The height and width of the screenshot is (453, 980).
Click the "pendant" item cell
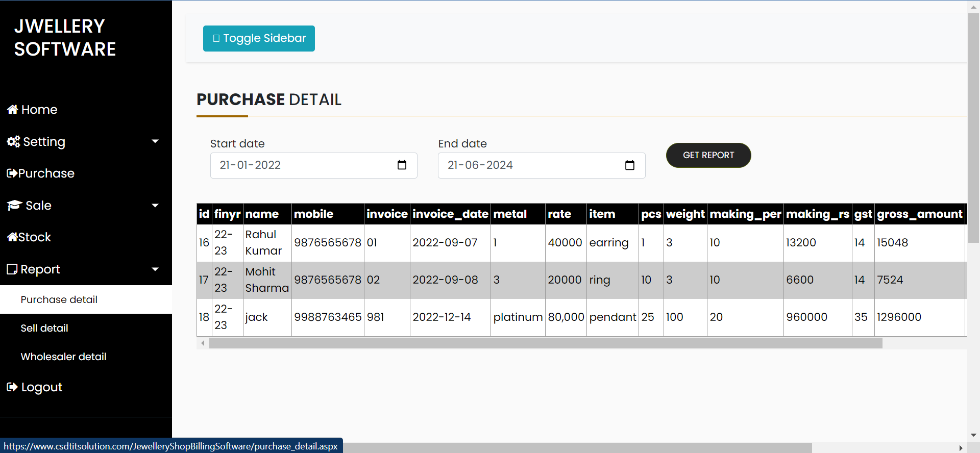(613, 317)
